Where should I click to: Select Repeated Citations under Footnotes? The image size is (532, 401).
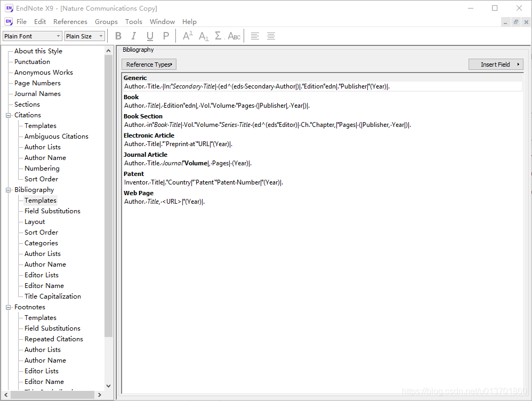[54, 339]
